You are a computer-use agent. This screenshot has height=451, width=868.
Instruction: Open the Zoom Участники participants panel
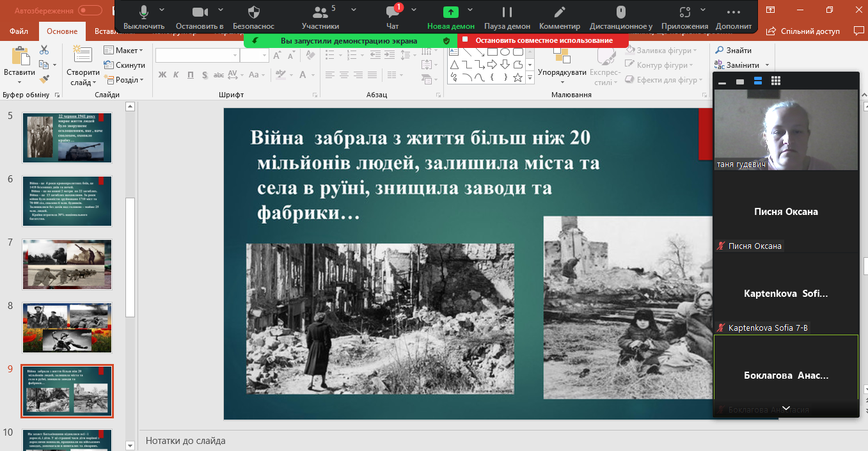coord(320,18)
